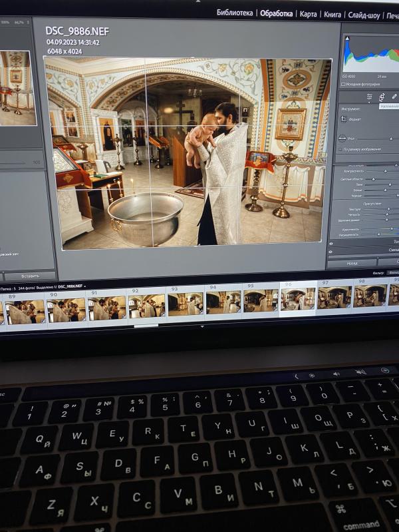Open the DSC_9886.NEF path dropdown in filmstrip

click(84, 286)
